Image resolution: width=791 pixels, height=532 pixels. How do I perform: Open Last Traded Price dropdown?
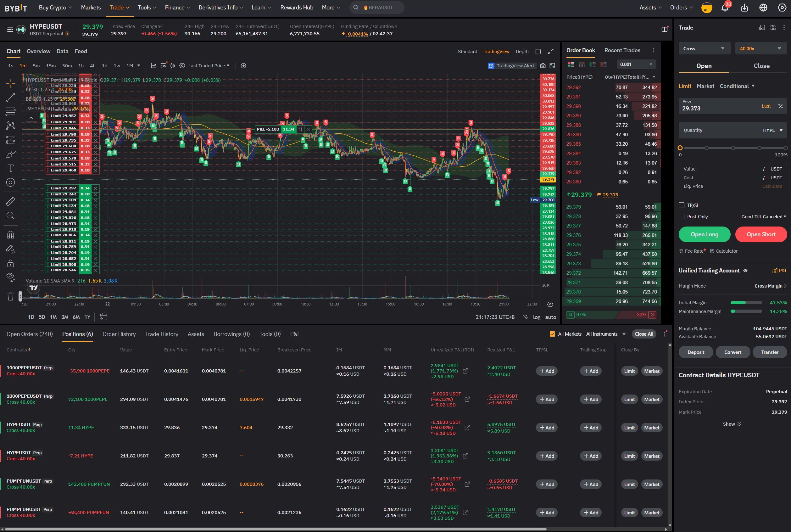point(209,65)
